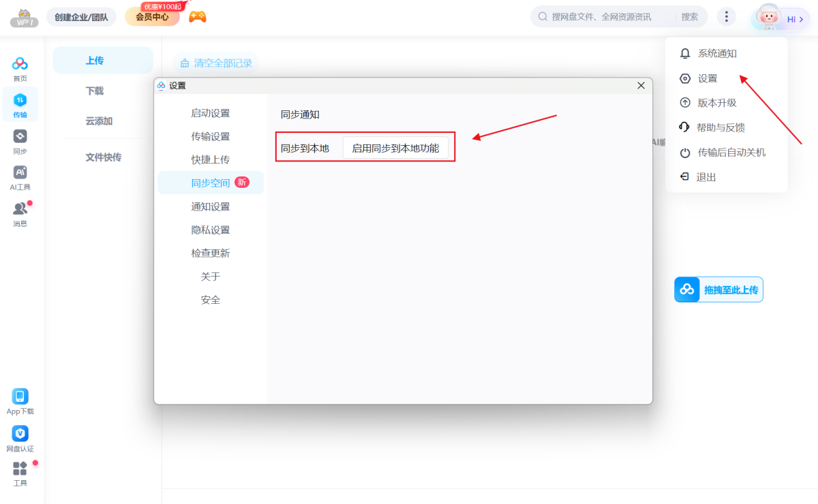The image size is (818, 504).
Task: Select the 传输 transfer sidebar icon
Action: [x=20, y=99]
